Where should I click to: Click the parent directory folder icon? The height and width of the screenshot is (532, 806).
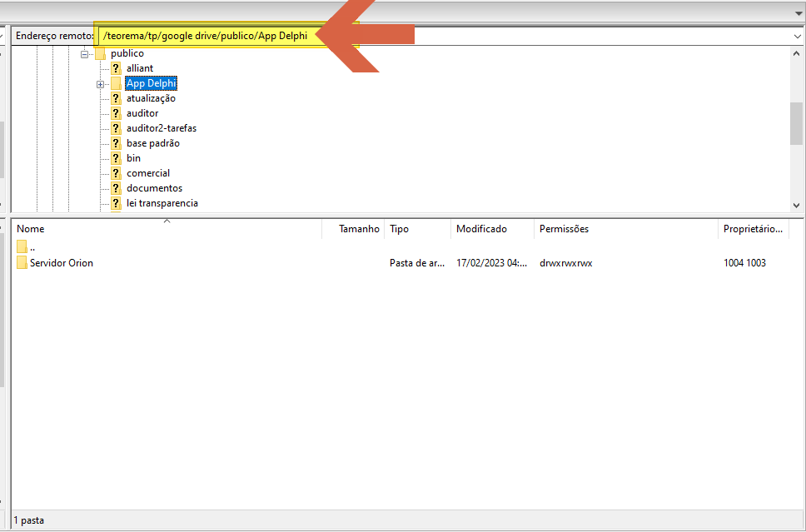tap(22, 246)
